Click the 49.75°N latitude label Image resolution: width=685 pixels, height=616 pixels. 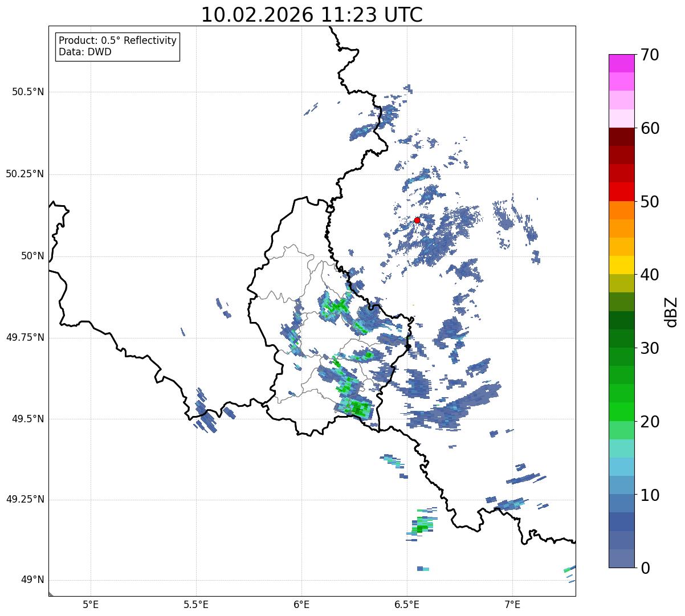(x=25, y=337)
